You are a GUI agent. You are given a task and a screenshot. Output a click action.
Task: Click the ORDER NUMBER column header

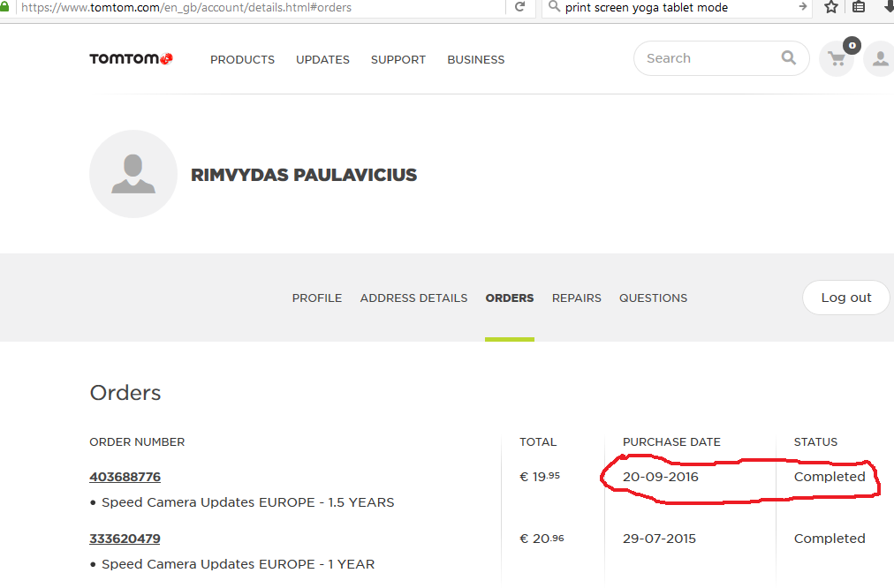[137, 442]
